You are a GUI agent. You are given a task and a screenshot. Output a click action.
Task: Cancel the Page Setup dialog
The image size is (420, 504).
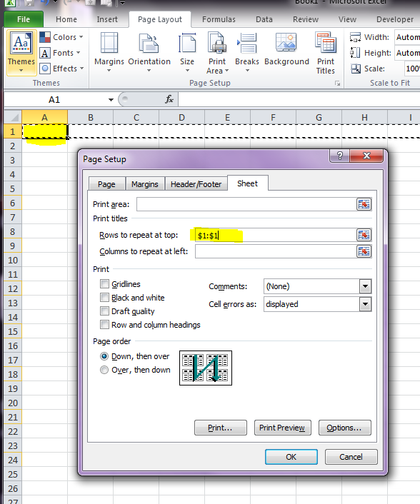[x=351, y=457]
